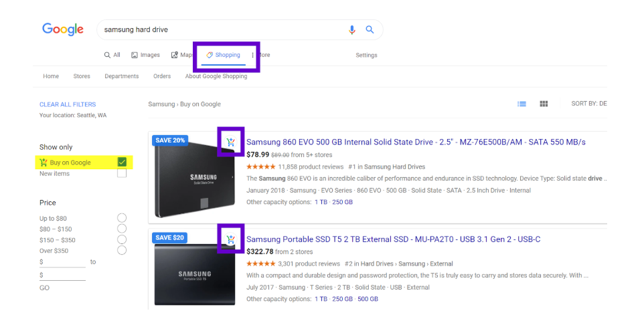The height and width of the screenshot is (327, 644).
Task: Click cart icon beside Samsung 860 EVO
Action: click(x=230, y=142)
